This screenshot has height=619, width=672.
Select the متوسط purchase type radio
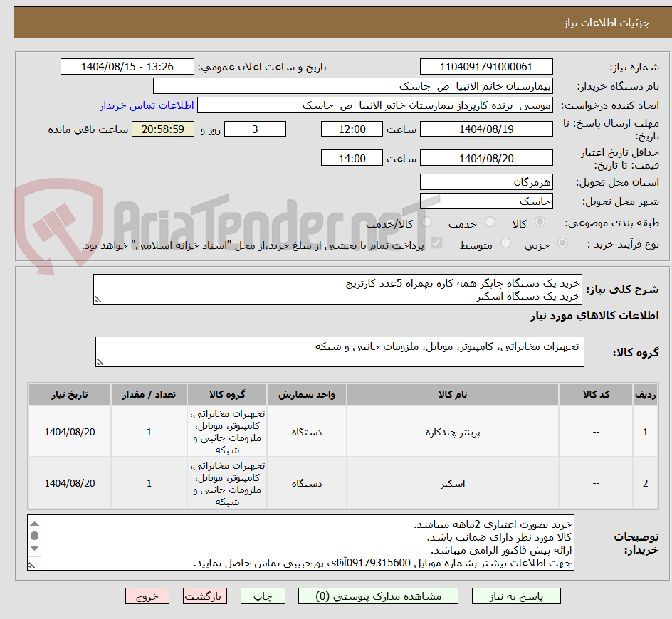coord(505,243)
